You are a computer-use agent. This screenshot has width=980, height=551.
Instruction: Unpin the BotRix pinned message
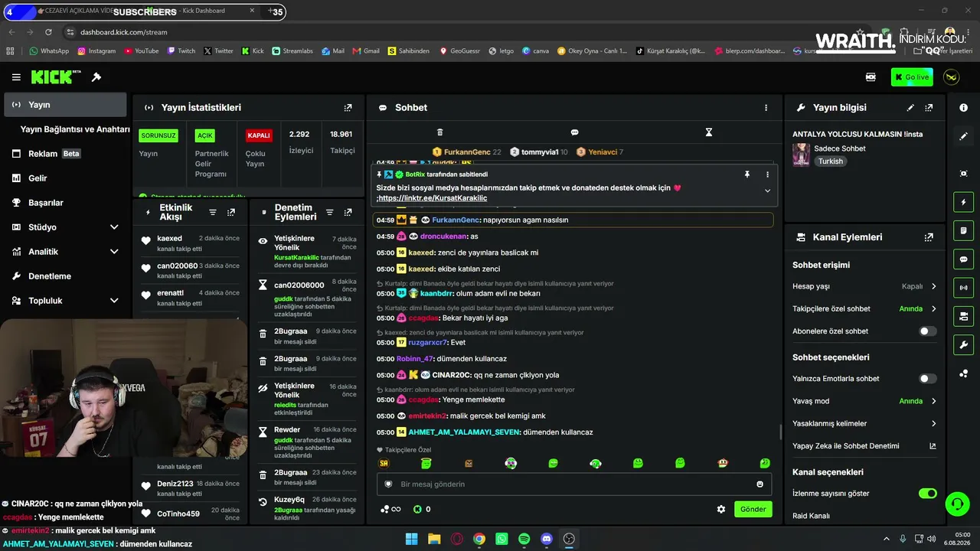(x=747, y=174)
